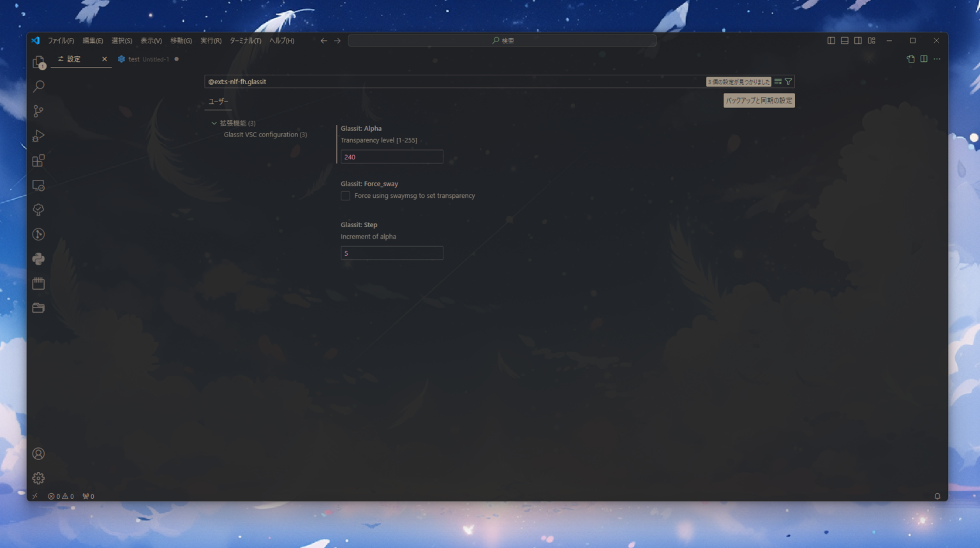The image size is (980, 548).
Task: Open the Source Control view
Action: click(x=38, y=110)
